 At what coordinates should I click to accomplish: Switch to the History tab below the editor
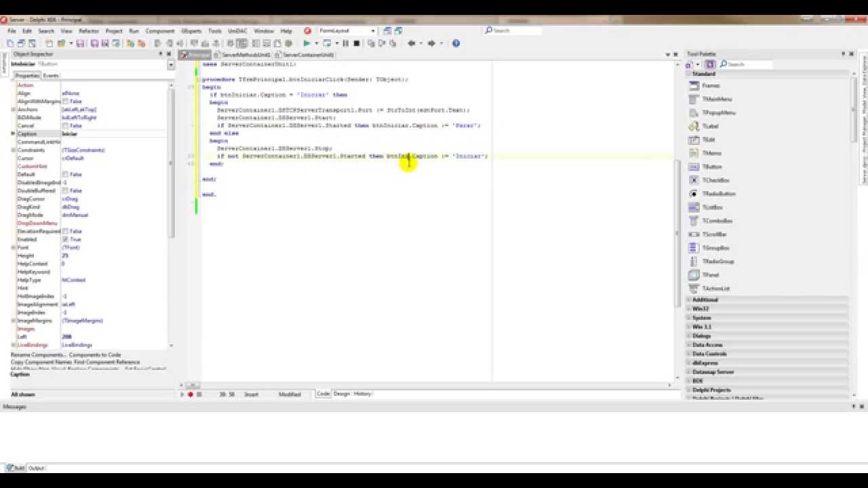[362, 394]
